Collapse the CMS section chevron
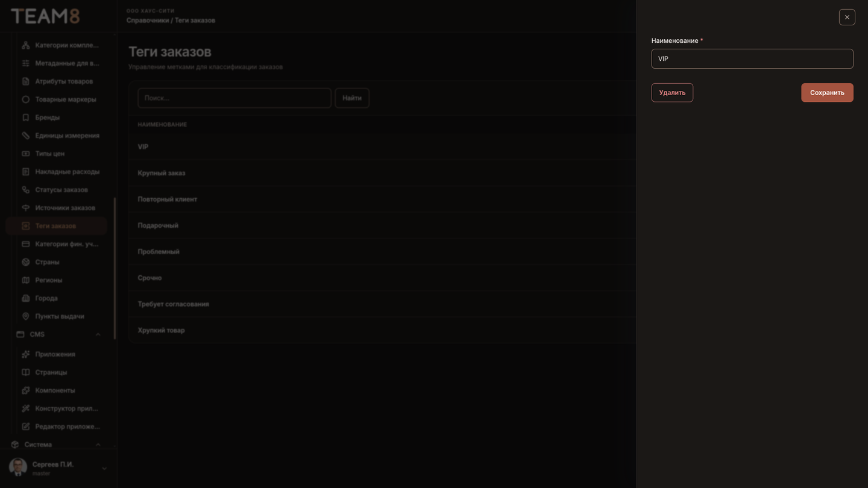This screenshot has height=488, width=868. [98, 334]
